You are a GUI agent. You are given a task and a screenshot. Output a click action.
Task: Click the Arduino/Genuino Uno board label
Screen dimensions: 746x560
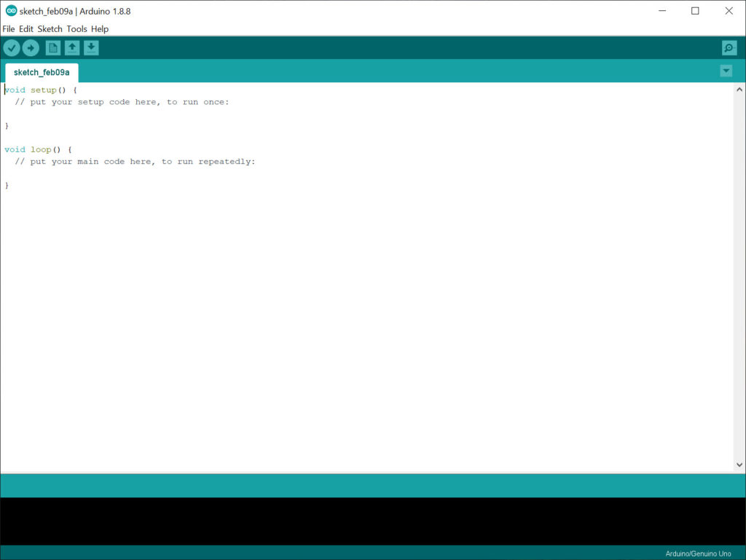[697, 553]
